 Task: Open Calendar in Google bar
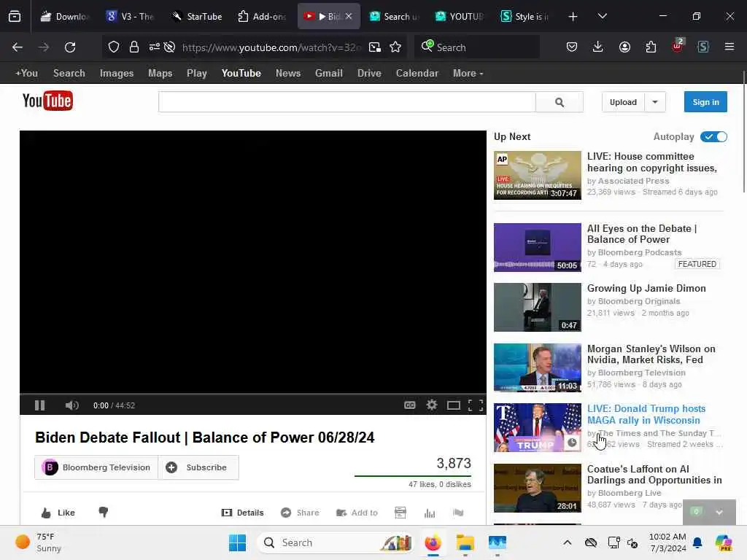tap(417, 74)
